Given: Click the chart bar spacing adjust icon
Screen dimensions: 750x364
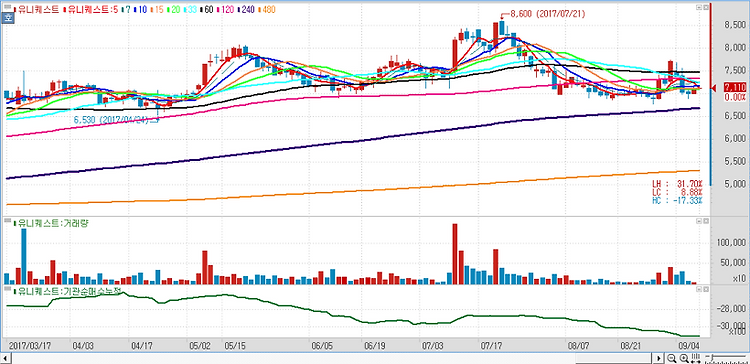Looking at the screenshot, I should tap(696, 358).
